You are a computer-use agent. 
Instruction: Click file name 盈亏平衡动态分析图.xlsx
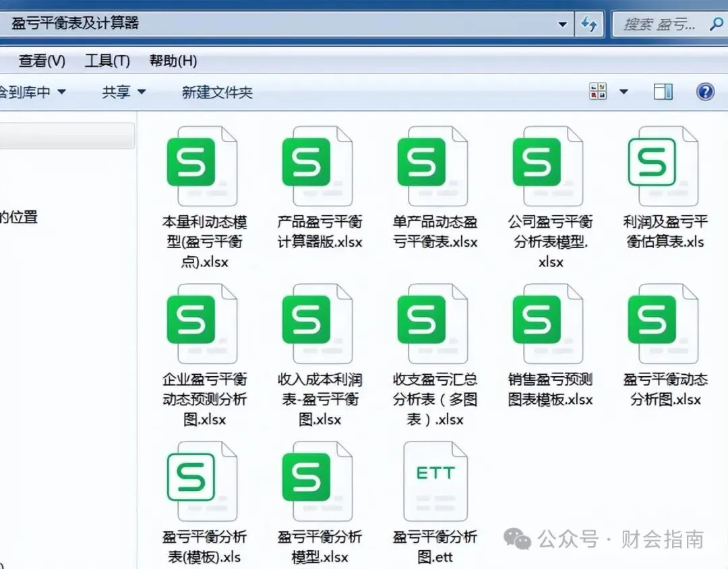(x=665, y=389)
